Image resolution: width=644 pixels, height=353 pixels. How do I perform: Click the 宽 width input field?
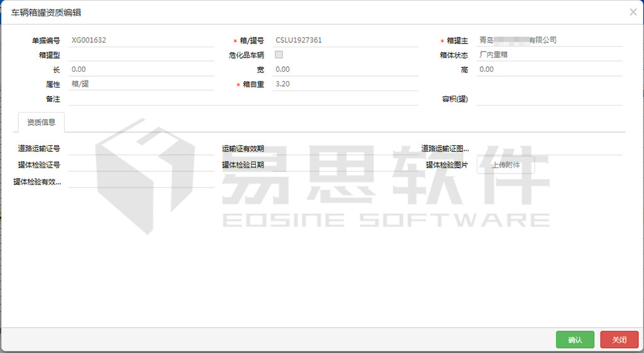[x=345, y=69]
